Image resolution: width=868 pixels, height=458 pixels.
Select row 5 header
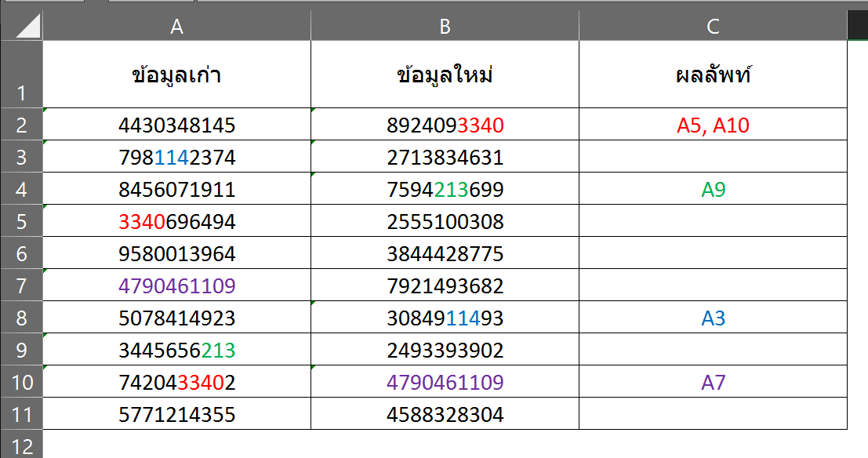pos(22,221)
